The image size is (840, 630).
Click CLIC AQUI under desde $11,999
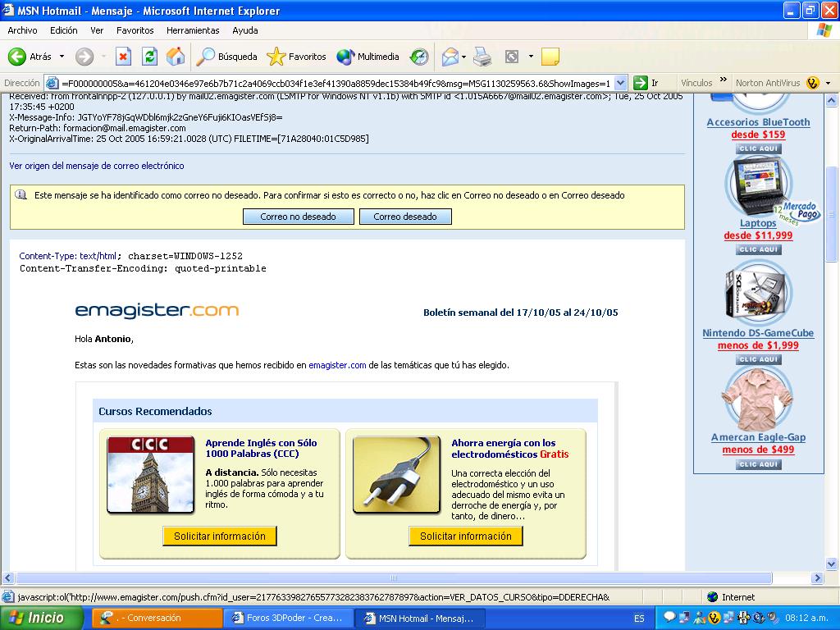click(758, 249)
